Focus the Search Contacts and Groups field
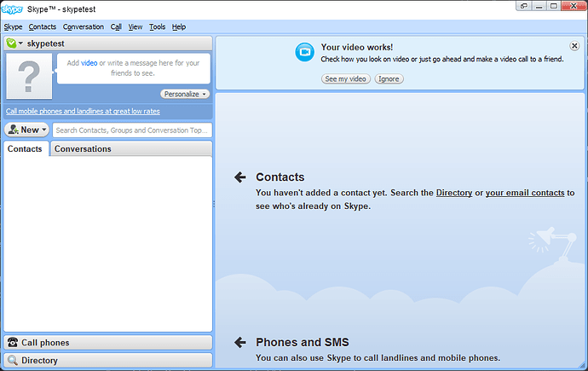This screenshot has width=588, height=371. [x=132, y=130]
